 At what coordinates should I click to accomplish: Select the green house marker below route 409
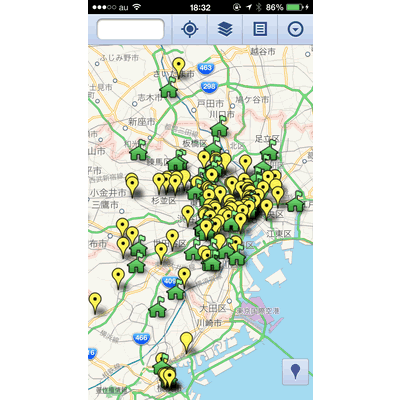point(176,290)
